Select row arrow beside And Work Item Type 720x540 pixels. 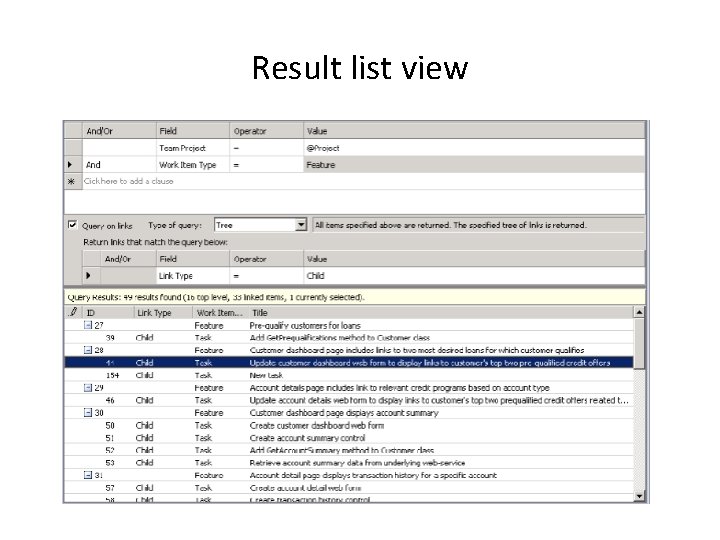[70, 164]
